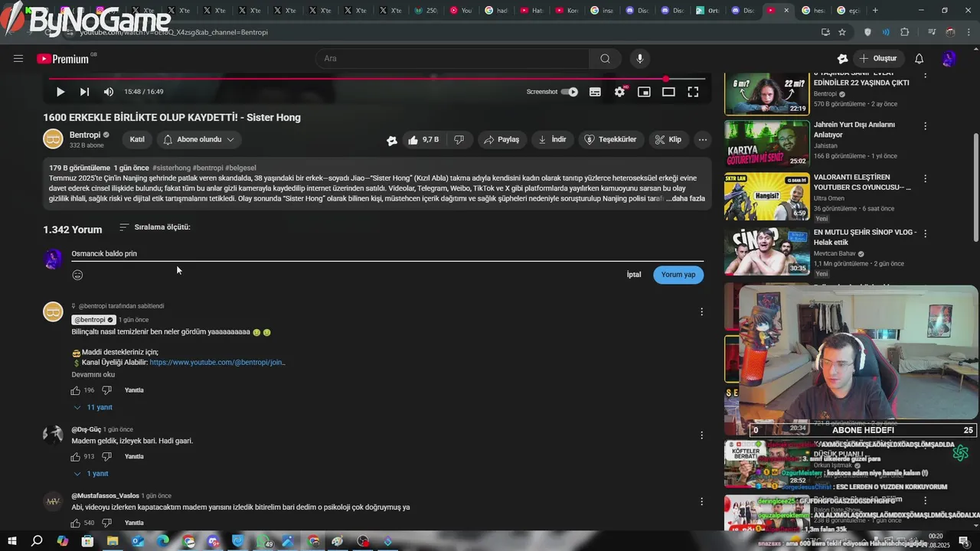The width and height of the screenshot is (980, 551).
Task: Open the bentropi join link
Action: tap(217, 363)
